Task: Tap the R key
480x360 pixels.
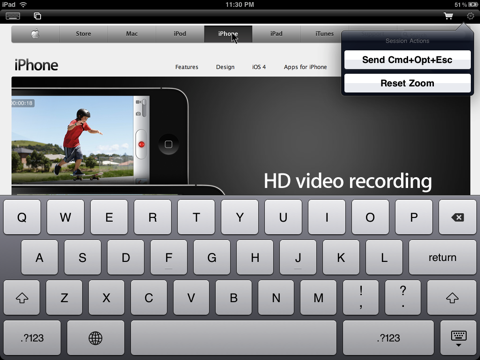Action: coord(153,217)
